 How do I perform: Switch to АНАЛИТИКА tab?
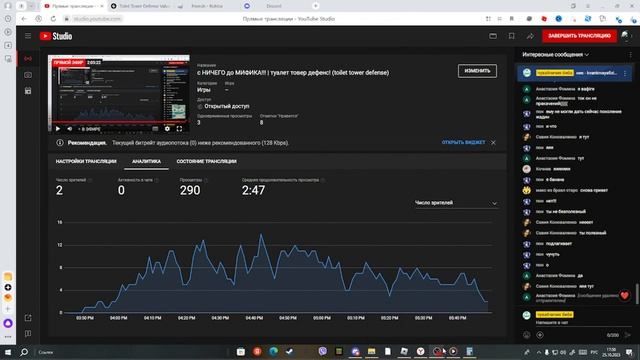pyautogui.click(x=146, y=161)
